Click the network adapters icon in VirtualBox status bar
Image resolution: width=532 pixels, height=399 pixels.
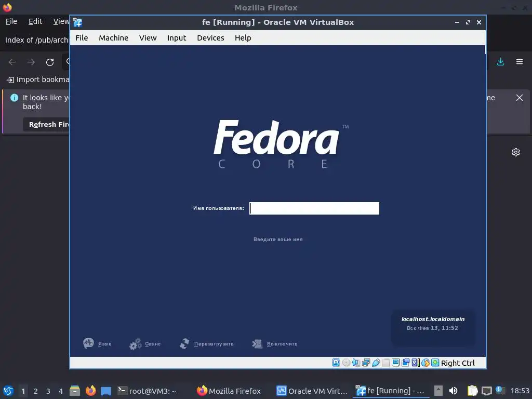point(366,363)
